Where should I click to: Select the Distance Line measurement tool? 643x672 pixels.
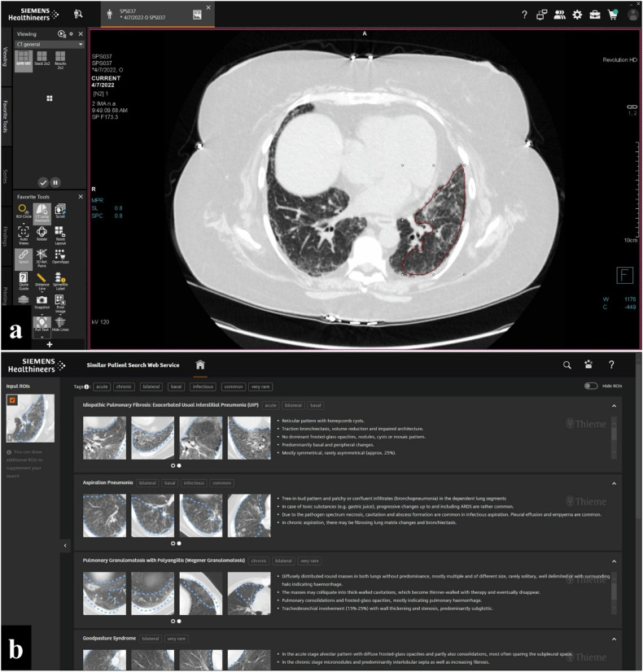tap(42, 278)
